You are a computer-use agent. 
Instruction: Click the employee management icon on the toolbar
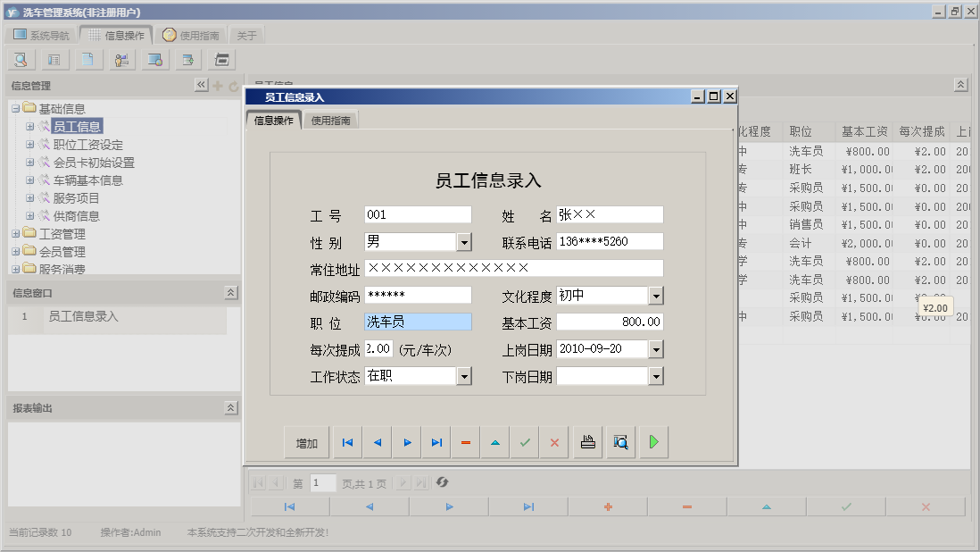122,59
